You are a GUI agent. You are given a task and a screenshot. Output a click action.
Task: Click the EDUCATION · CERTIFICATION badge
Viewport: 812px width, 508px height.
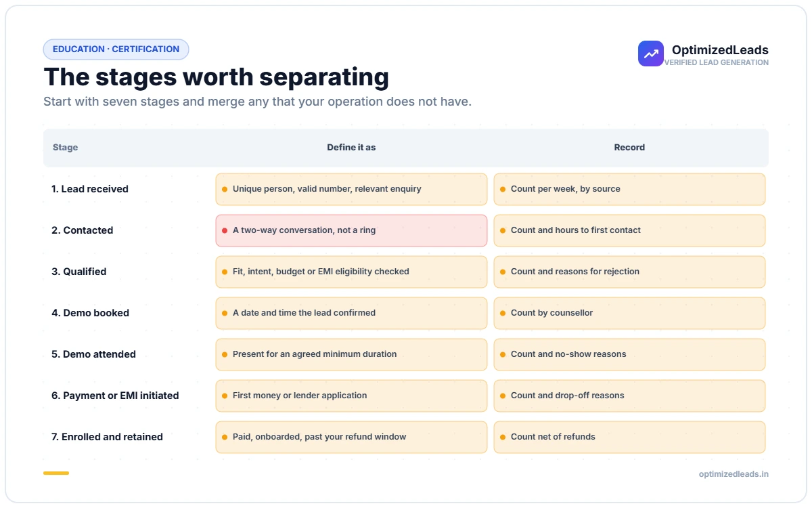click(116, 49)
